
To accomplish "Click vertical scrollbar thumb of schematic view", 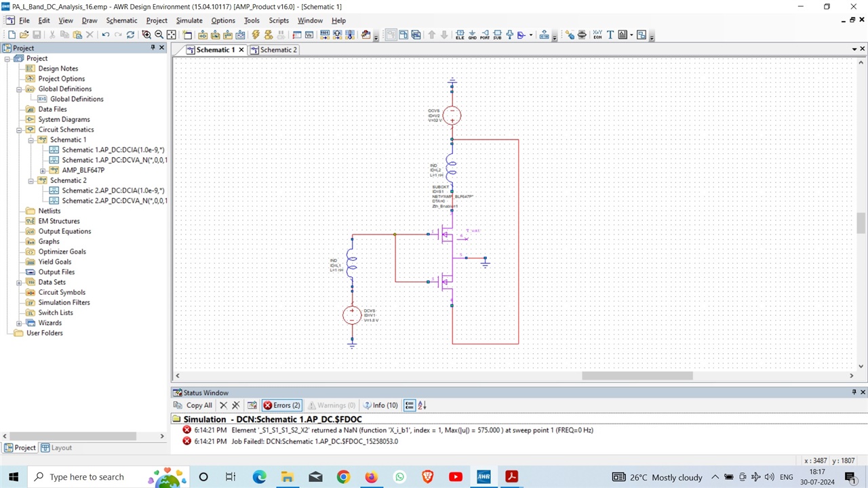I will point(862,223).
